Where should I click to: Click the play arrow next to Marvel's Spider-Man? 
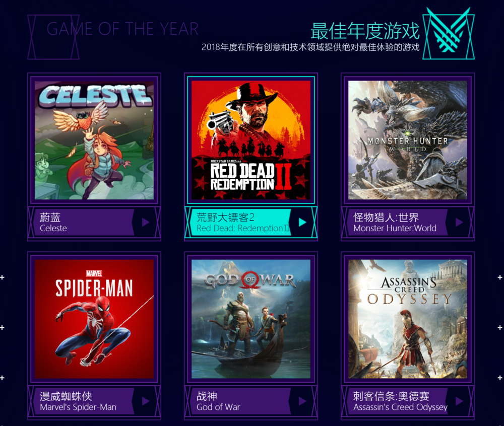click(146, 401)
